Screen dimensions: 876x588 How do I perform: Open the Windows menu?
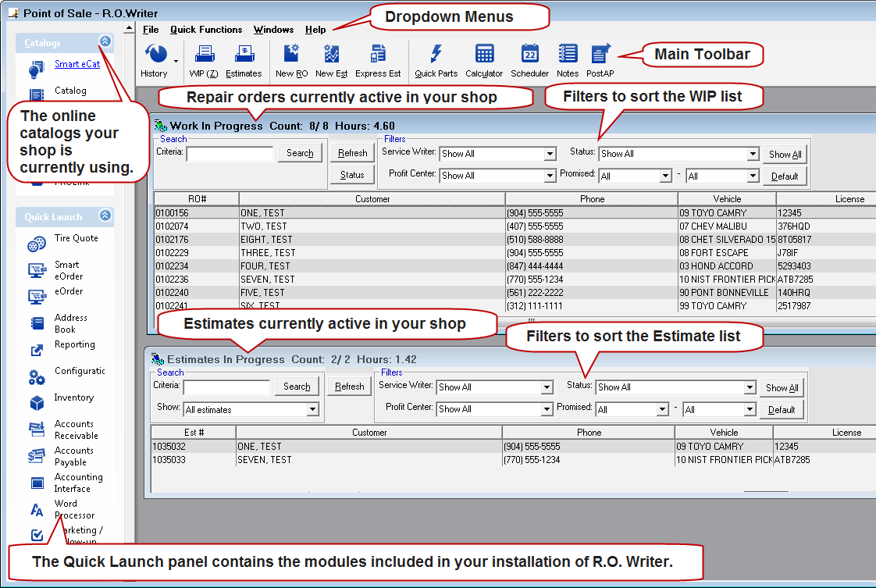click(x=273, y=30)
